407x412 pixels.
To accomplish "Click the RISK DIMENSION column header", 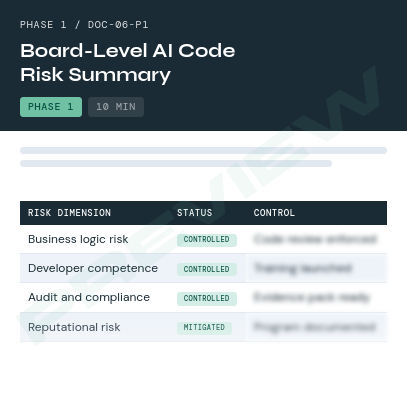I will click(69, 213).
